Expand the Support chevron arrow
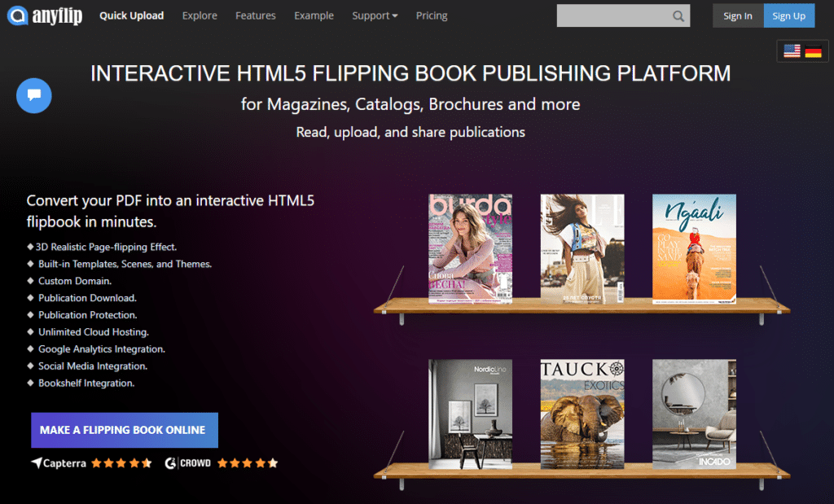The width and height of the screenshot is (834, 504). pyautogui.click(x=394, y=15)
